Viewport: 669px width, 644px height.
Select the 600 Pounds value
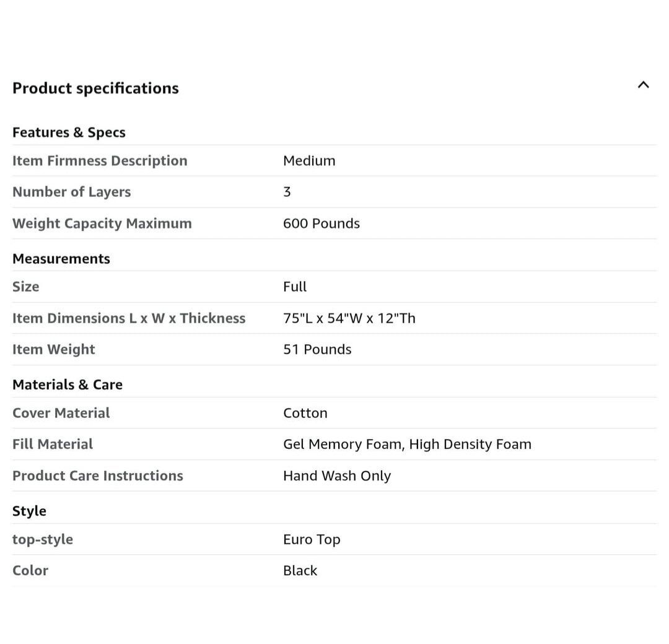point(321,224)
